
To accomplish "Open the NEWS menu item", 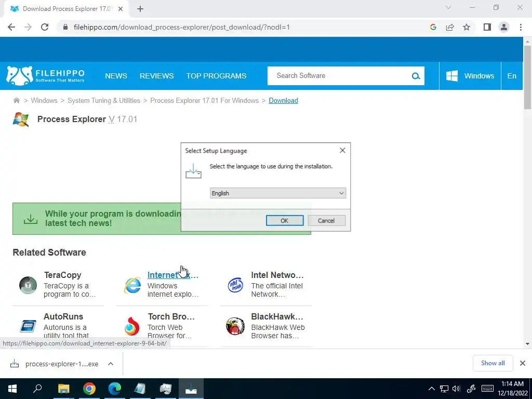I will point(116,76).
